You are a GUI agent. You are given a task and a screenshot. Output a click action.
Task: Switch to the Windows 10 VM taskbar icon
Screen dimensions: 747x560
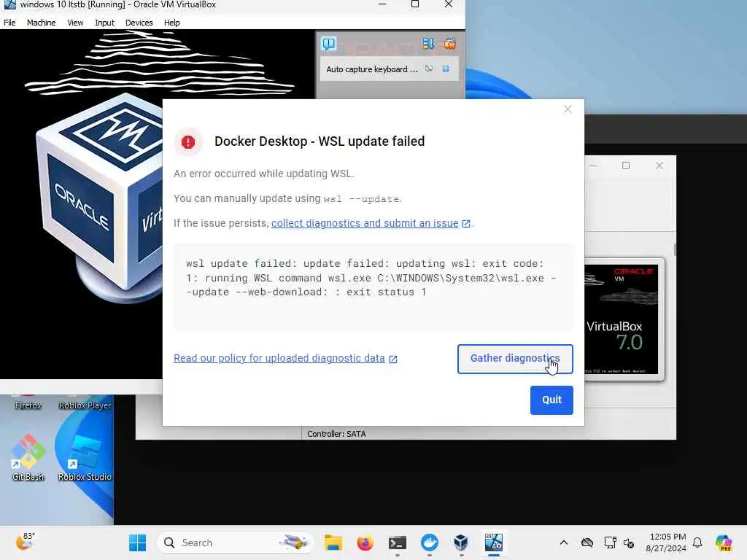click(x=494, y=542)
